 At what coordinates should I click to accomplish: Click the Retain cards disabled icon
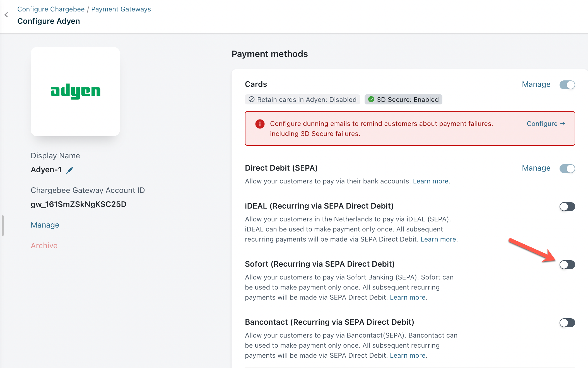tap(252, 99)
